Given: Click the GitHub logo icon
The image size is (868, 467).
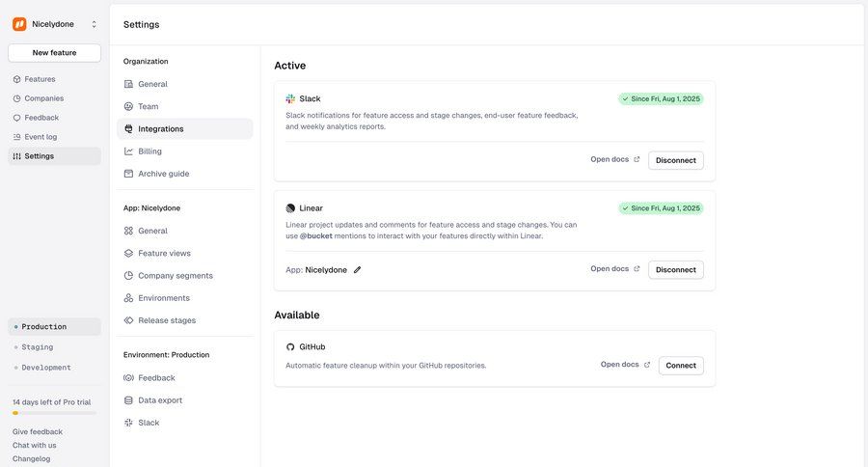Looking at the screenshot, I should click(x=290, y=346).
